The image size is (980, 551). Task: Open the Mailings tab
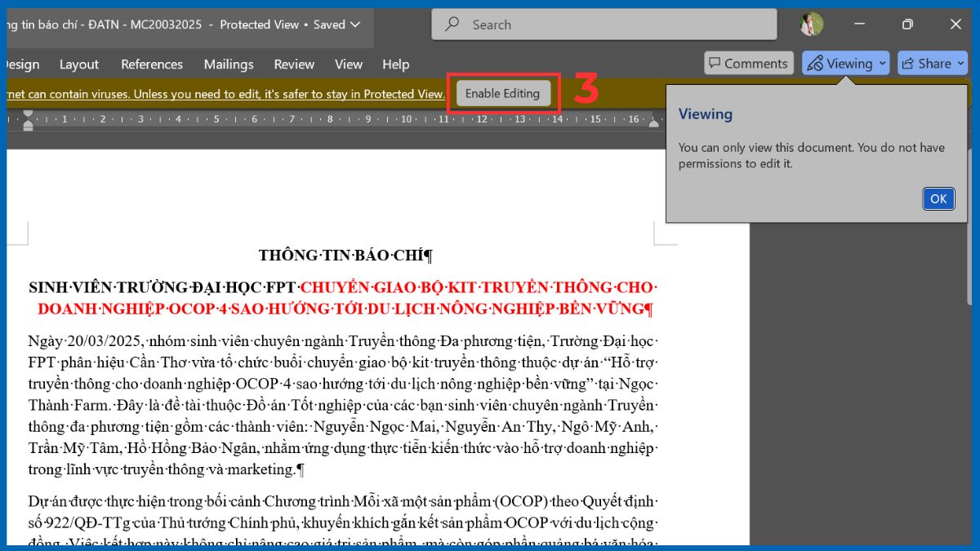coord(229,64)
